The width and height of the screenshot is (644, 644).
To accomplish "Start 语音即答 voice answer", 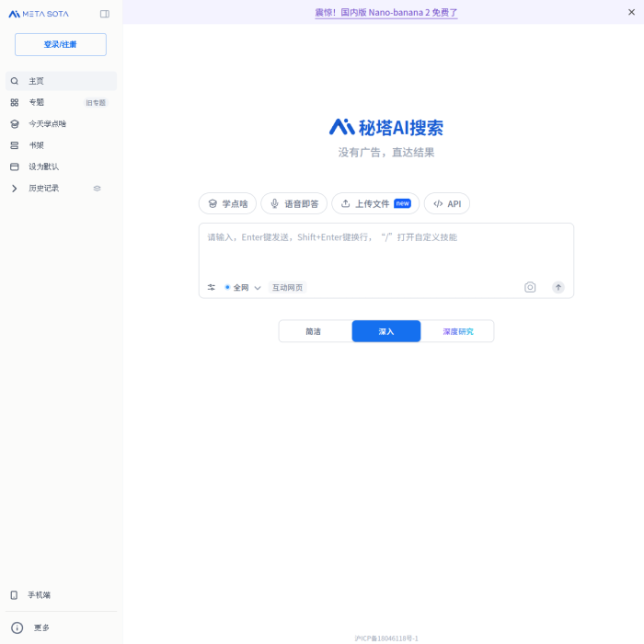I will click(x=294, y=203).
